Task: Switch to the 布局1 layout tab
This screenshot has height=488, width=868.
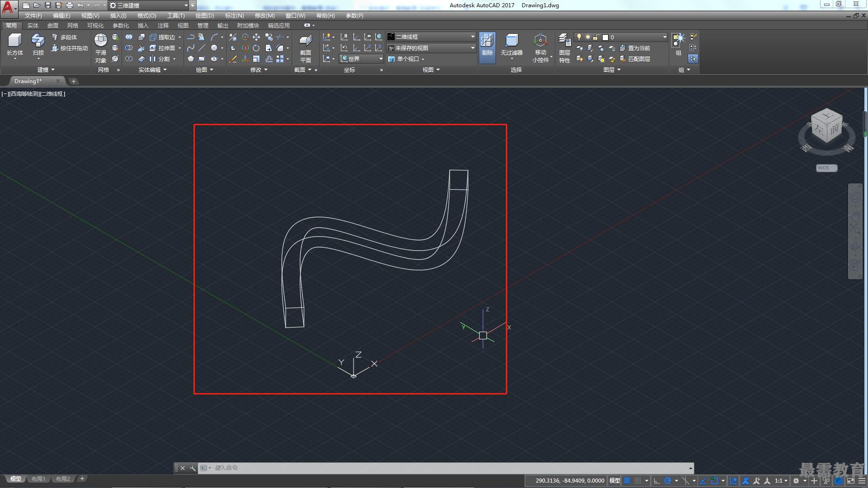Action: 38,479
